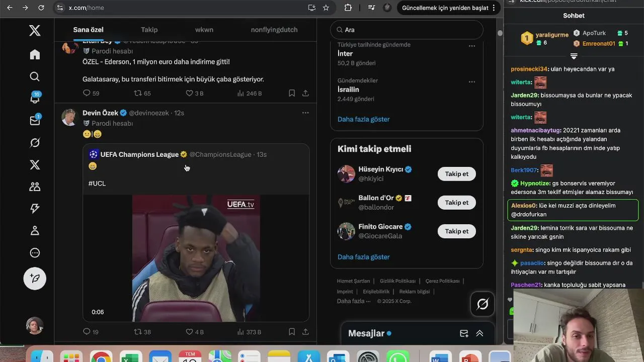This screenshot has width=644, height=362.
Task: Reload the page in Chrome
Action: tap(41, 8)
